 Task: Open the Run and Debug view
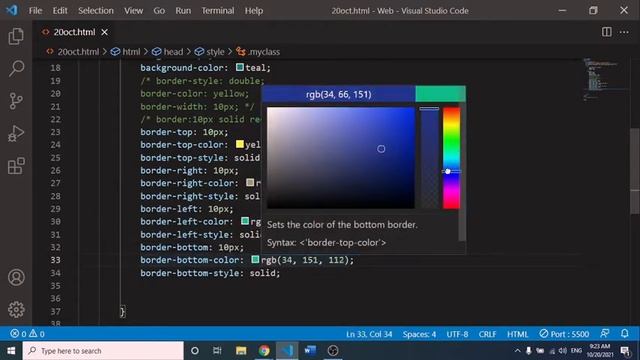[16, 133]
